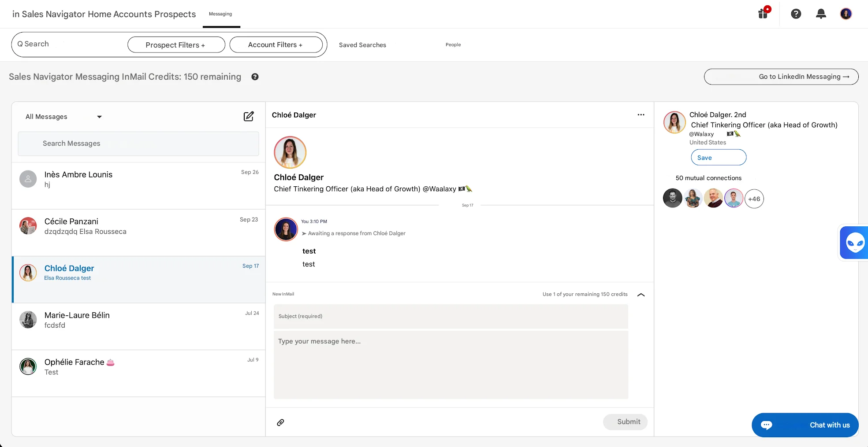Click the first mutual connection avatar
Viewport: 868px width, 447px height.
[x=673, y=198]
